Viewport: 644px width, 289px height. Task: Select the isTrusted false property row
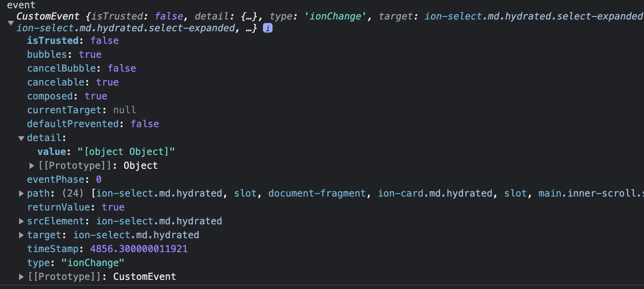click(73, 40)
